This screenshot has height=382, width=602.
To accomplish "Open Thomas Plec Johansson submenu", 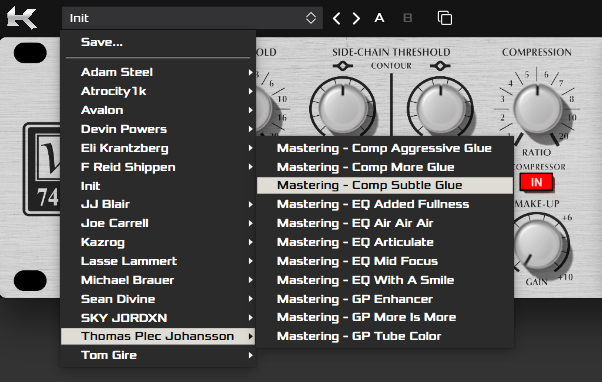I will (158, 336).
